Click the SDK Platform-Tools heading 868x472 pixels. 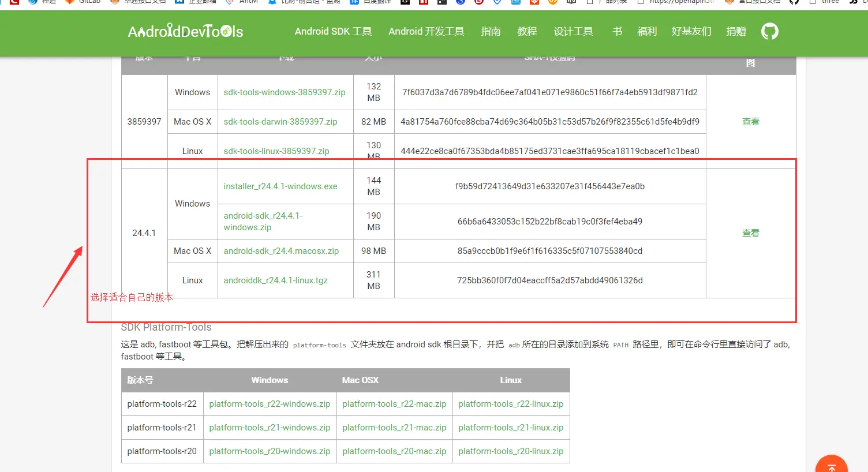point(166,327)
